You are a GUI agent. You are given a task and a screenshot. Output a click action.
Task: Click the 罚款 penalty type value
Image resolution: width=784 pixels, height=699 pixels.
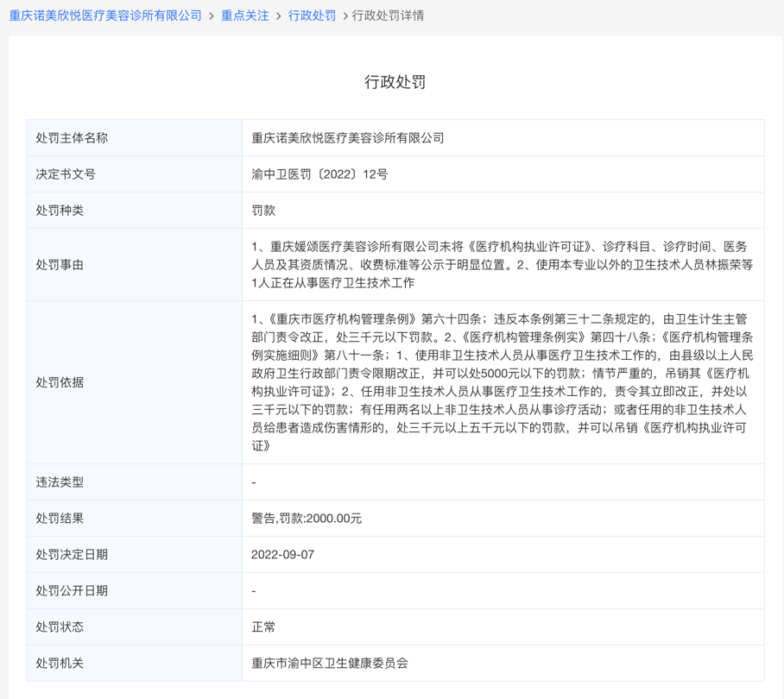[x=263, y=211]
